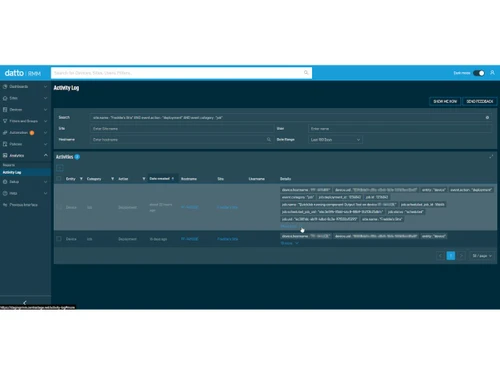Filter the Category column

(x=113, y=179)
